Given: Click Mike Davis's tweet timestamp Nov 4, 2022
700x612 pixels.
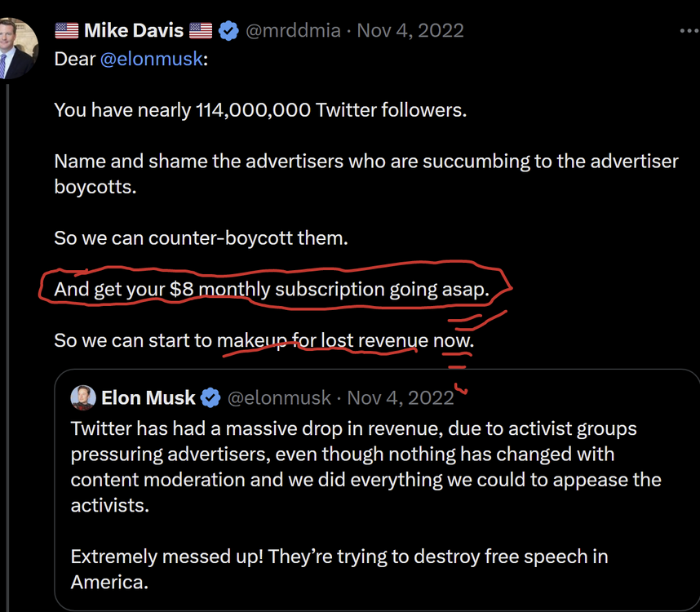Looking at the screenshot, I should tap(410, 31).
